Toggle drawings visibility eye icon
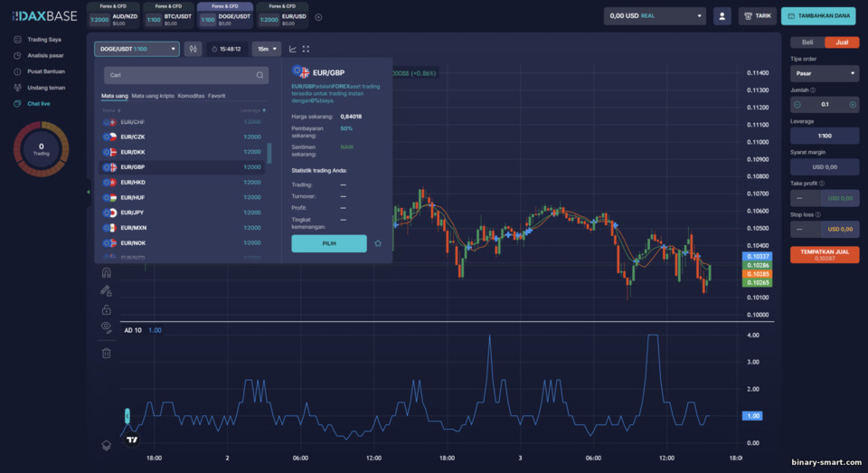The width and height of the screenshot is (868, 473). (x=107, y=327)
